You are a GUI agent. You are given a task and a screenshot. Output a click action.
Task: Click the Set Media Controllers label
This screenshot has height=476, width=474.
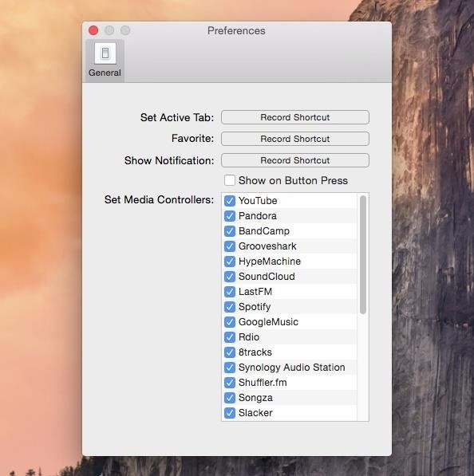(x=160, y=200)
